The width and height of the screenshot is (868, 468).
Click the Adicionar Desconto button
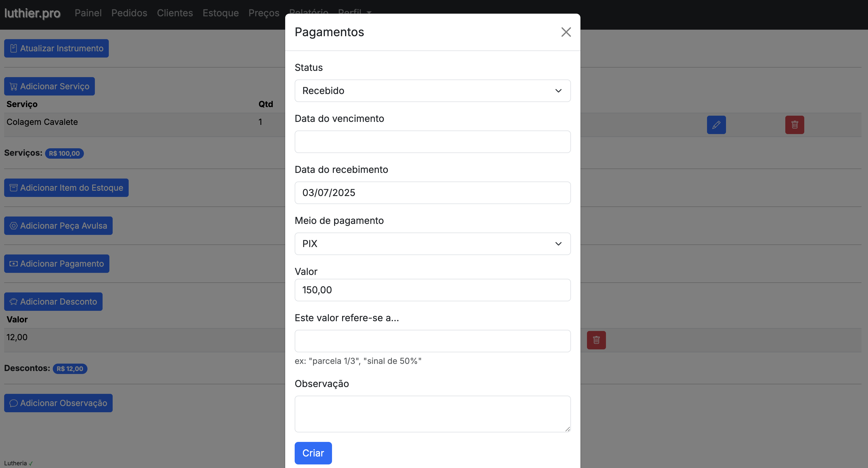tap(53, 301)
